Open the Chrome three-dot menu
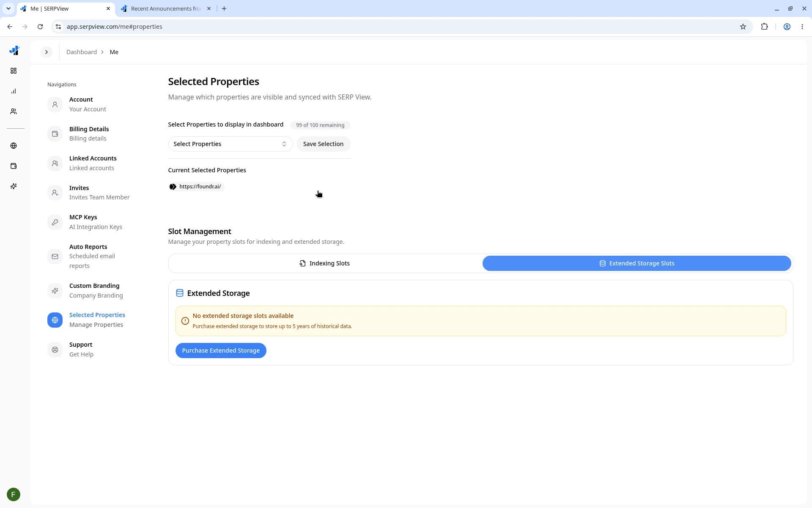This screenshot has height=508, width=812. point(802,27)
